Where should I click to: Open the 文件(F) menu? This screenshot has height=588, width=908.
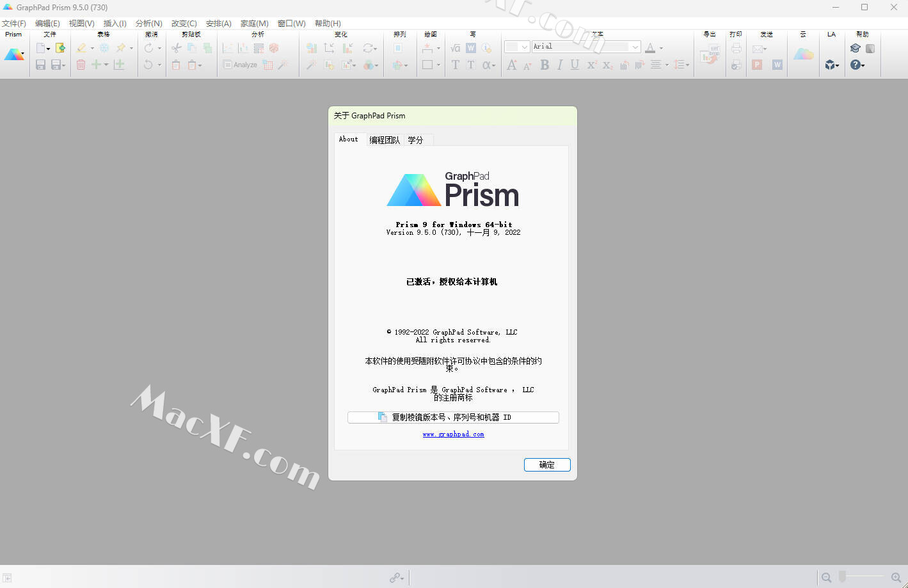point(13,24)
